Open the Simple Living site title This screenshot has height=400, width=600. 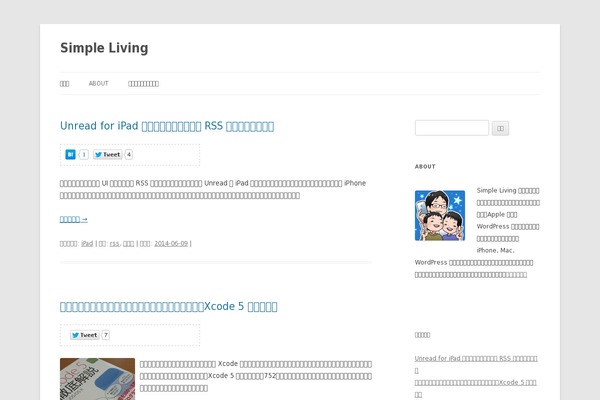104,48
